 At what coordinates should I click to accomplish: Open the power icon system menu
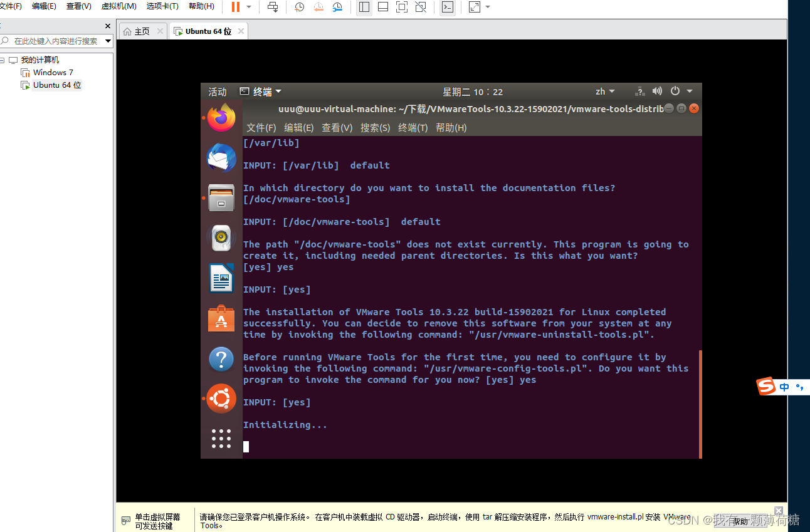[675, 91]
